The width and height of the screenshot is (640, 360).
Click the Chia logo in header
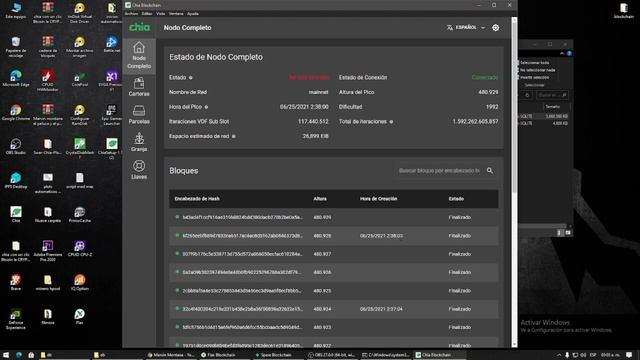[x=139, y=27]
